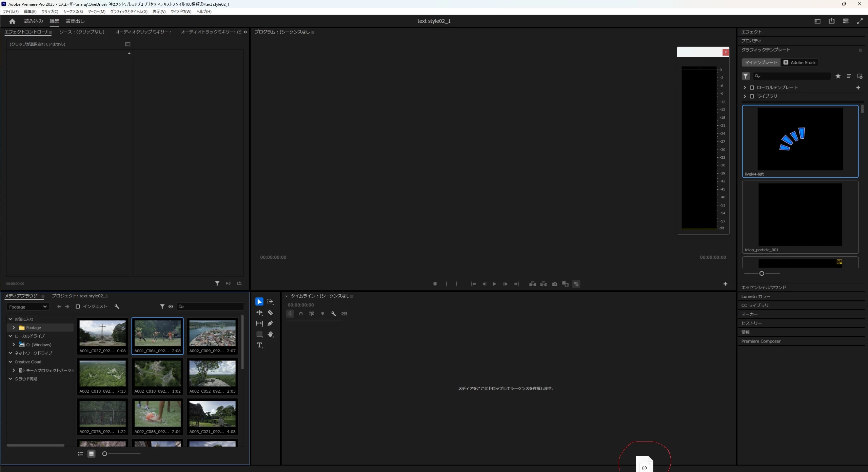The height and width of the screenshot is (472, 868).
Task: Select the lively4-left template thumbnail
Action: [x=800, y=139]
